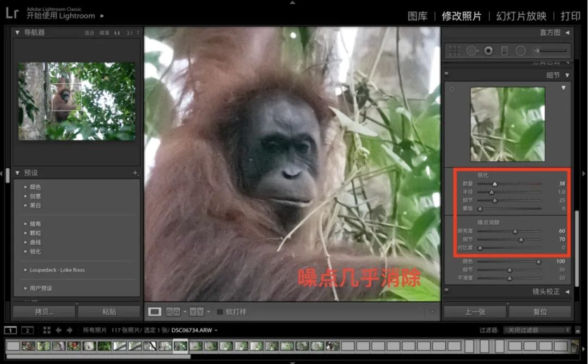Viewport: 588px width, 364px height.
Task: Click the 复位 reset button
Action: (x=540, y=312)
